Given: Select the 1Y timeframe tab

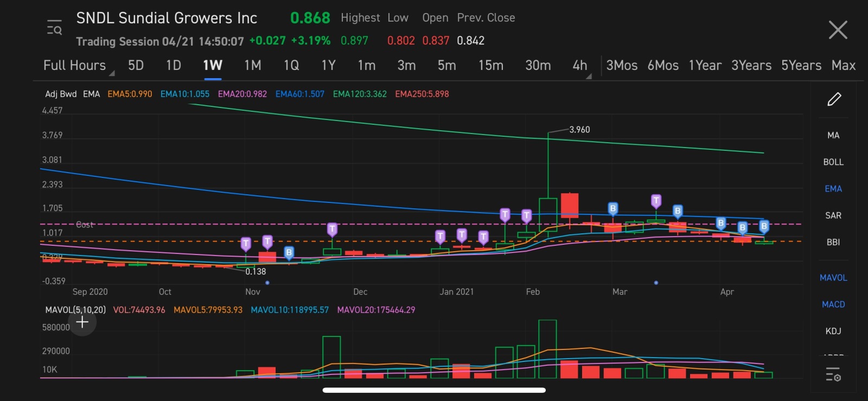Looking at the screenshot, I should click(328, 66).
